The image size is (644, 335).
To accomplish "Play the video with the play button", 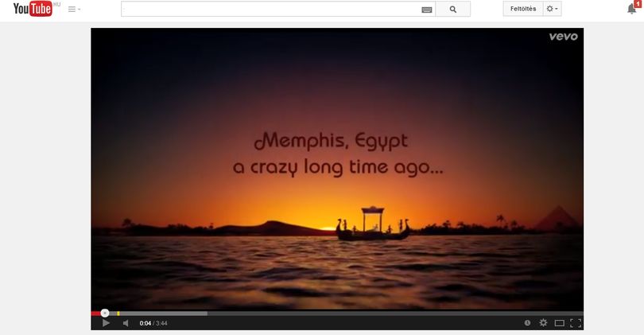I will (106, 323).
